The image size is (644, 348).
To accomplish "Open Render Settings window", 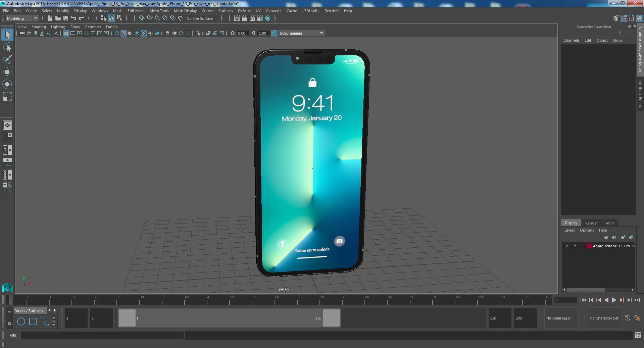I will tap(260, 18).
